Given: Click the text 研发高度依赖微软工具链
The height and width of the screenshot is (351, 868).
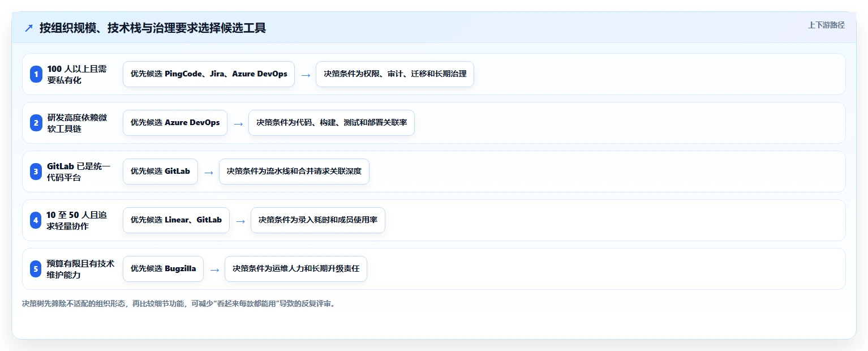Looking at the screenshot, I should (x=78, y=123).
